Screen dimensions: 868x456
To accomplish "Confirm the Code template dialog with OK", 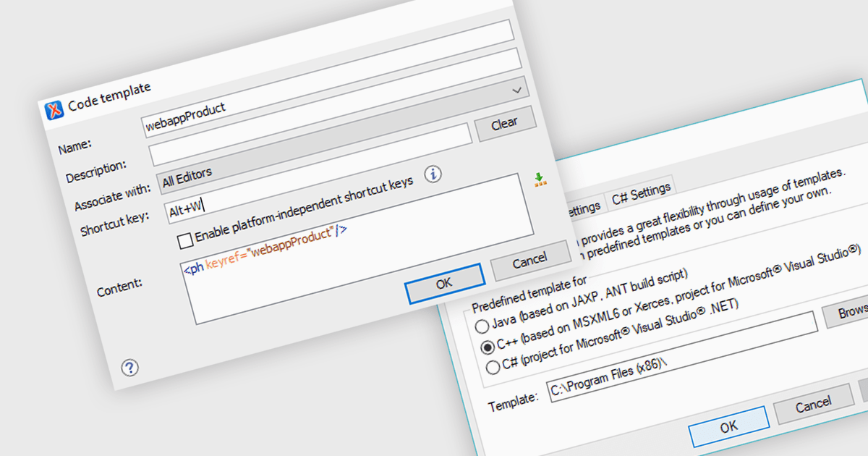I will click(444, 284).
